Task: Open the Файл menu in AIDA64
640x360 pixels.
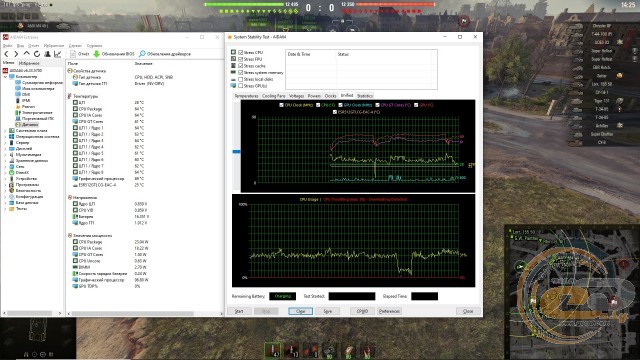Action: coord(8,46)
